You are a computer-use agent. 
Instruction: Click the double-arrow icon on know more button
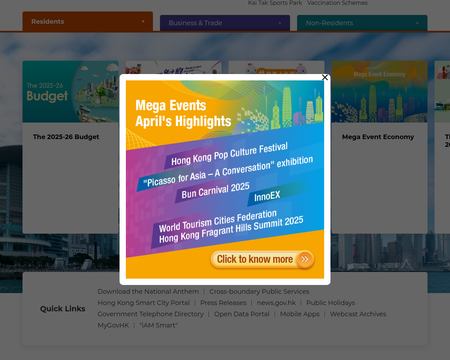click(304, 259)
